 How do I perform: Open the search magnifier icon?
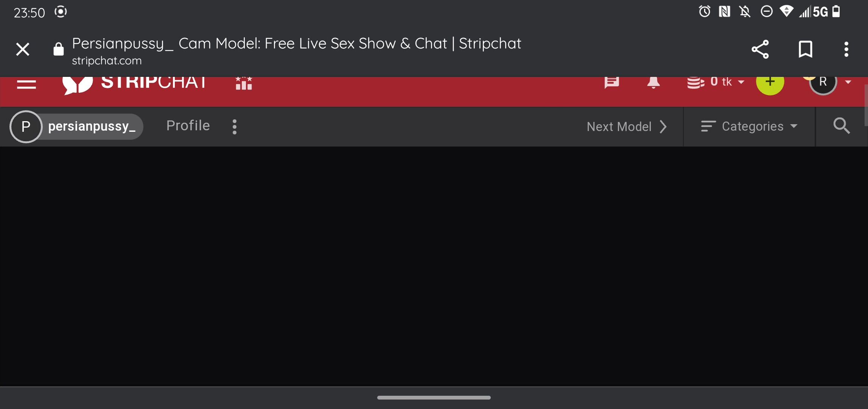click(x=842, y=126)
